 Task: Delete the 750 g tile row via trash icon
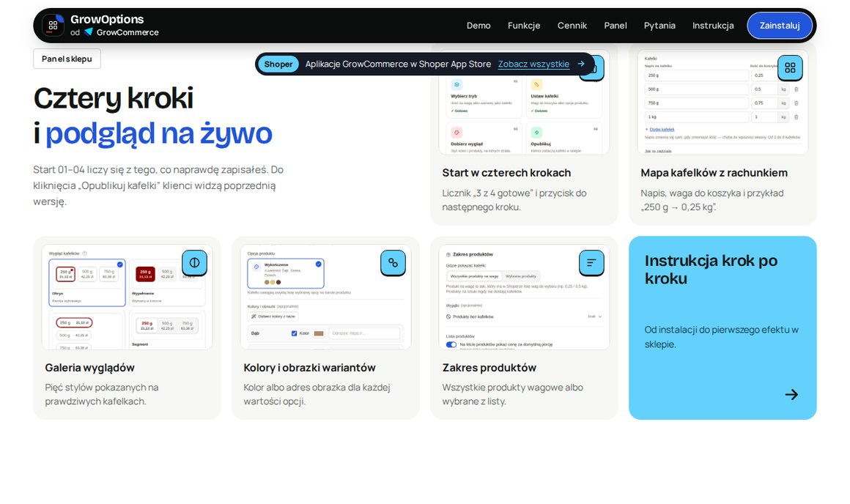[797, 103]
